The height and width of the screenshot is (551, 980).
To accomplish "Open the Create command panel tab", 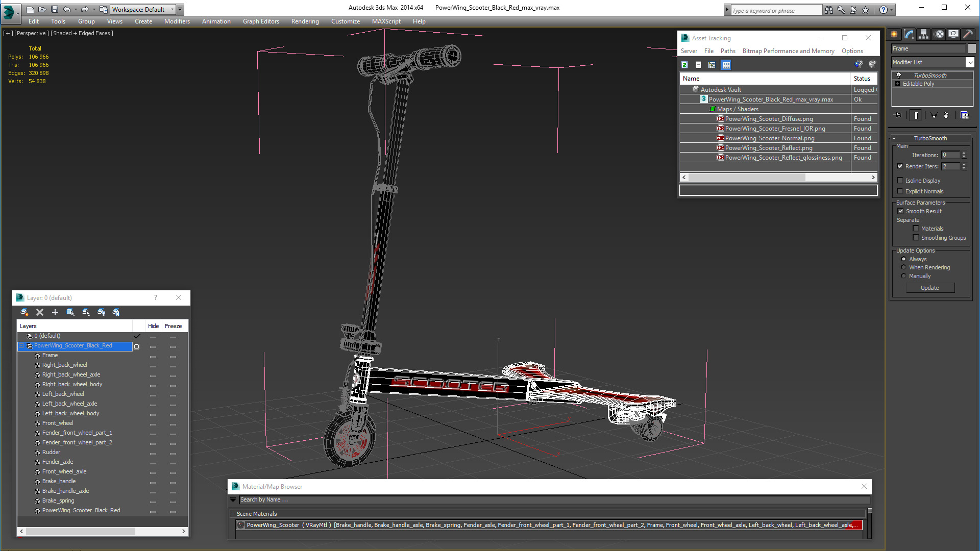I will [x=894, y=34].
